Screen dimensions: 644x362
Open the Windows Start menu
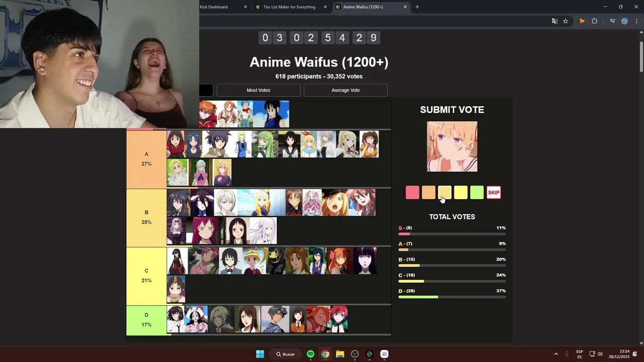click(x=260, y=354)
